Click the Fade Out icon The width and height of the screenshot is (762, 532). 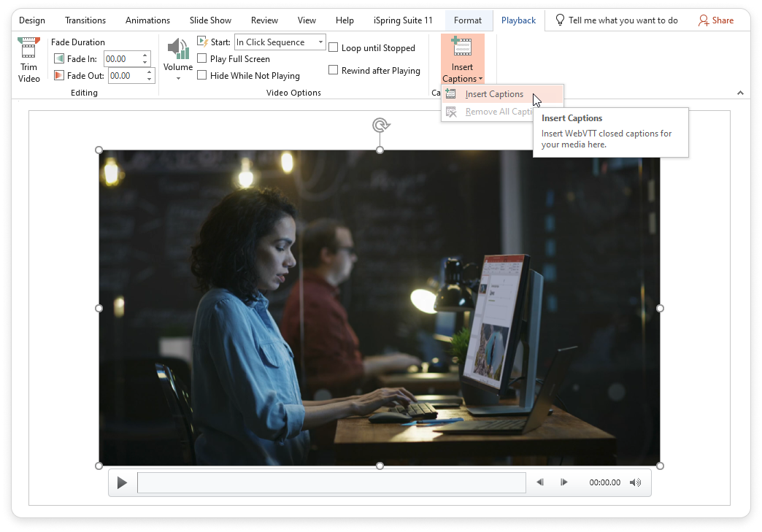[x=58, y=75]
